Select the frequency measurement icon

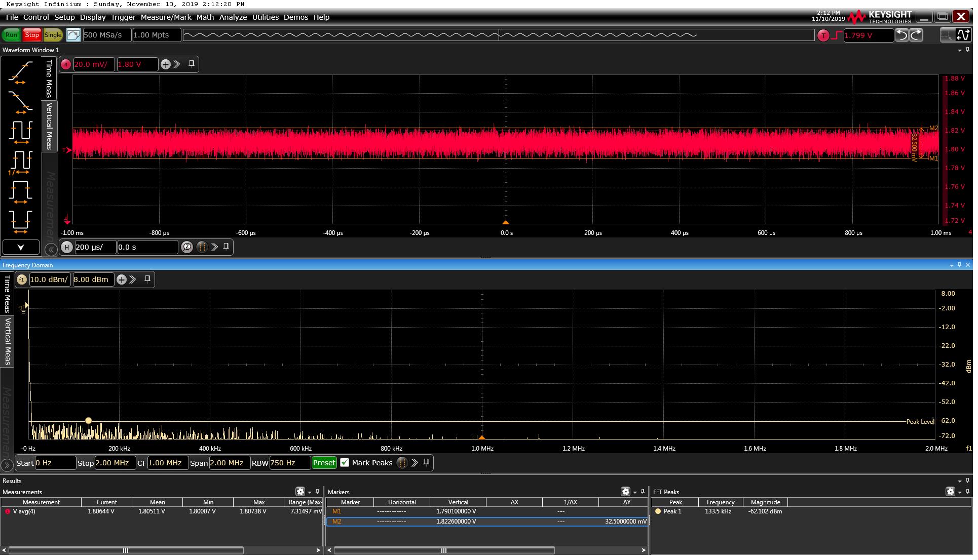(20, 162)
